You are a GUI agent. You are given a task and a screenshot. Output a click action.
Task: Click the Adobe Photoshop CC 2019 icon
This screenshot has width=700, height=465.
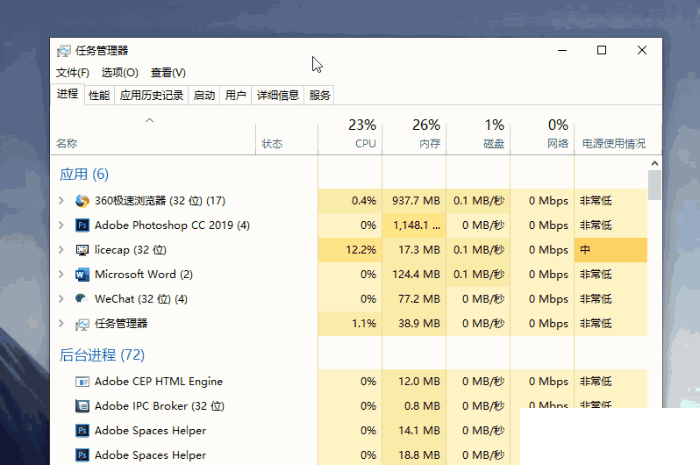(x=82, y=225)
